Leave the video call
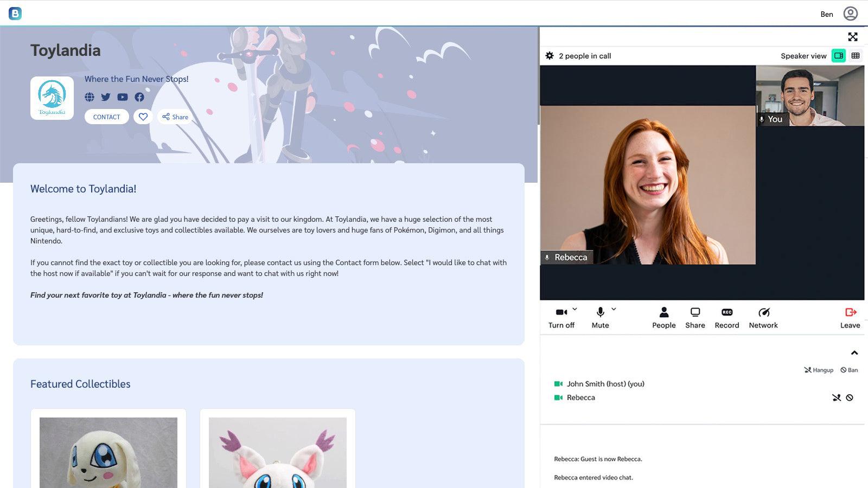Viewport: 868px width, 488px height. [x=850, y=318]
